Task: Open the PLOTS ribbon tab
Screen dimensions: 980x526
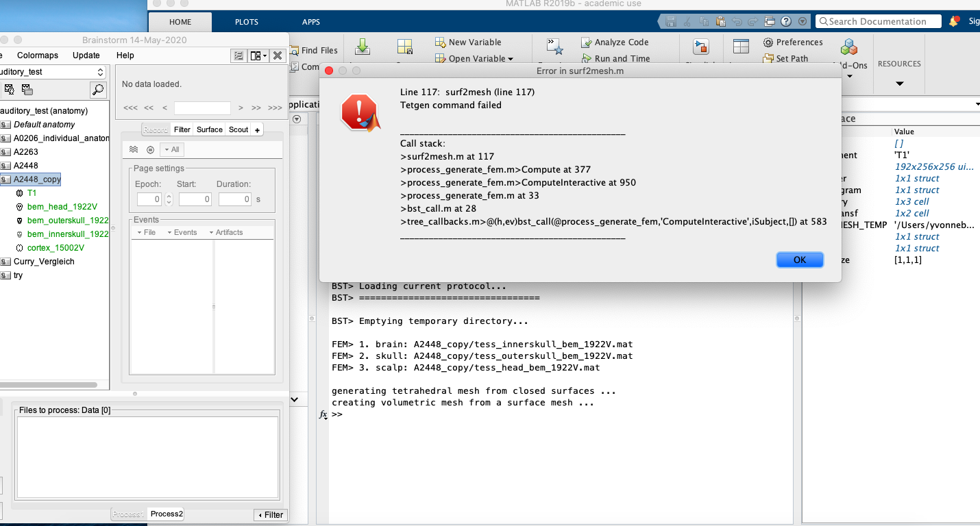Action: [246, 21]
